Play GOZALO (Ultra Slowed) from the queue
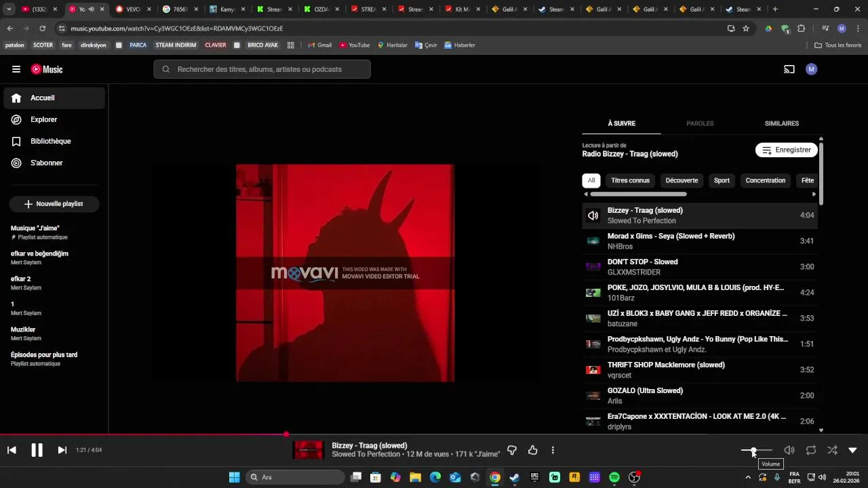This screenshot has height=488, width=868. point(700,396)
